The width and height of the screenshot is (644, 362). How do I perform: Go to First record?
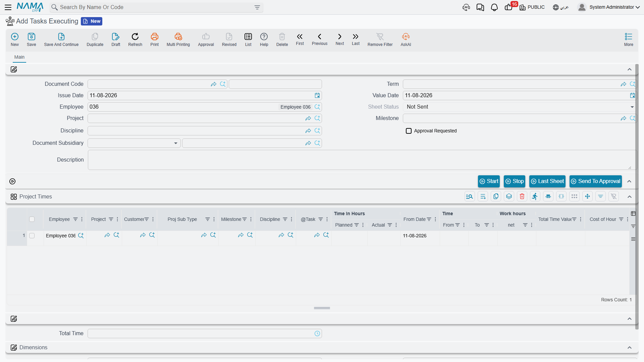[300, 37]
